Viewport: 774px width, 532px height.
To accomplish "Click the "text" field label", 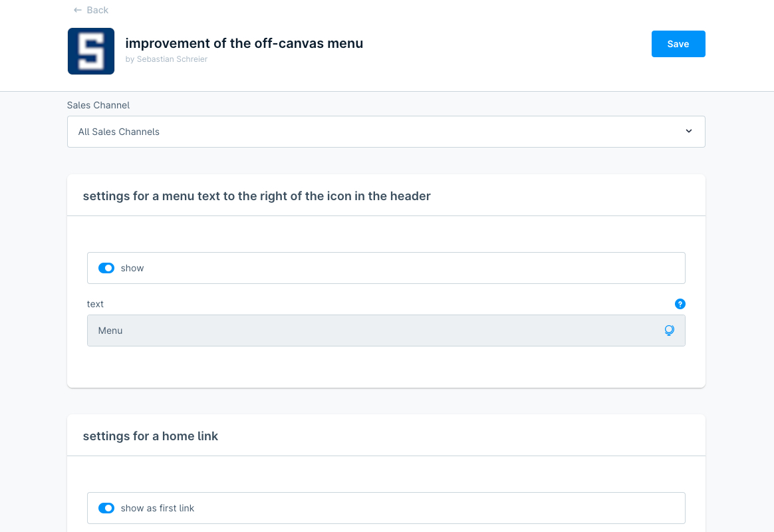I will point(96,304).
